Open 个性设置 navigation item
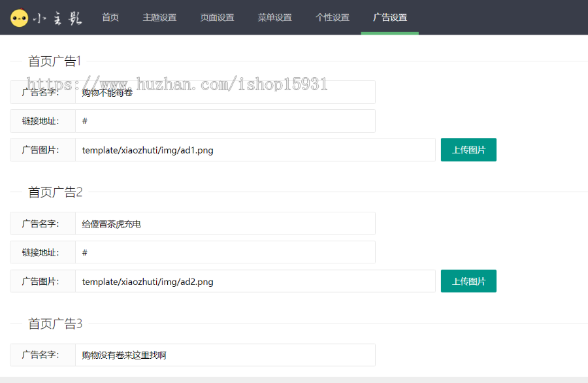 333,17
